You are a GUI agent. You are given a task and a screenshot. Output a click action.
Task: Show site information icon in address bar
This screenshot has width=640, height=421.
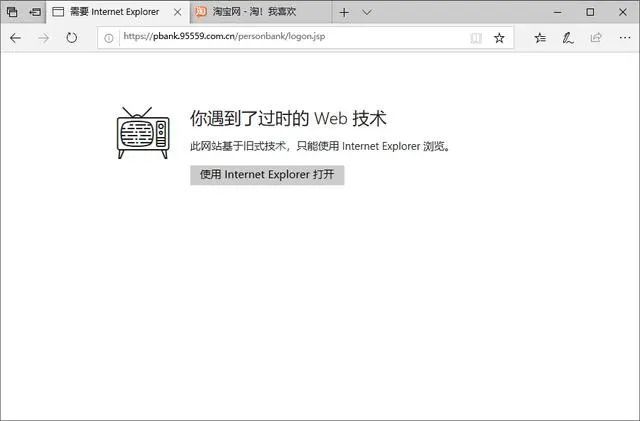[x=109, y=38]
